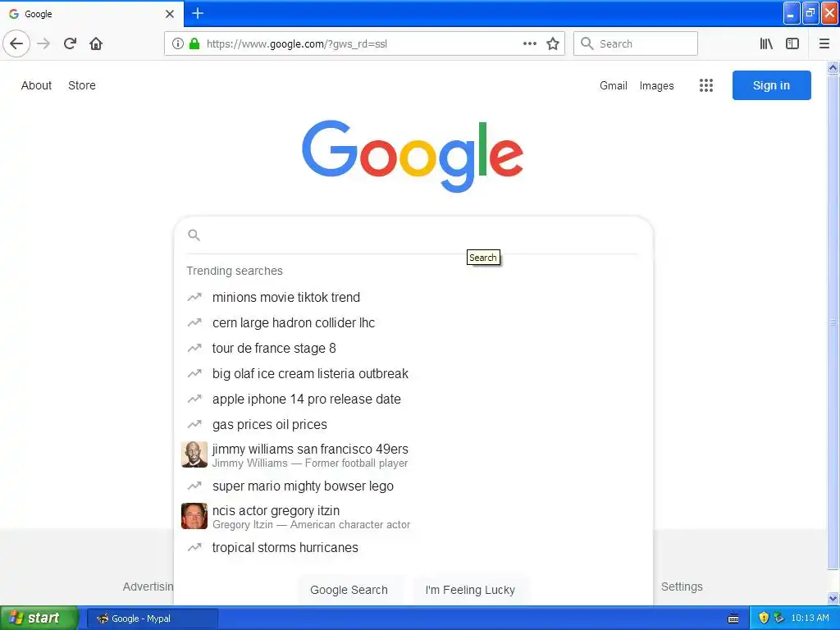This screenshot has width=840, height=630.
Task: Select Gregory Itzin thumbnail photo
Action: point(194,516)
